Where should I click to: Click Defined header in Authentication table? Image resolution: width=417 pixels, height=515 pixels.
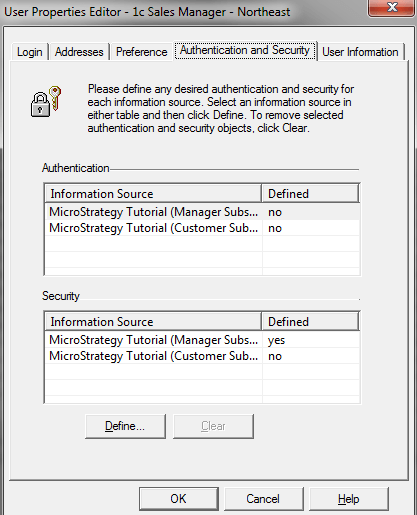tap(310, 194)
